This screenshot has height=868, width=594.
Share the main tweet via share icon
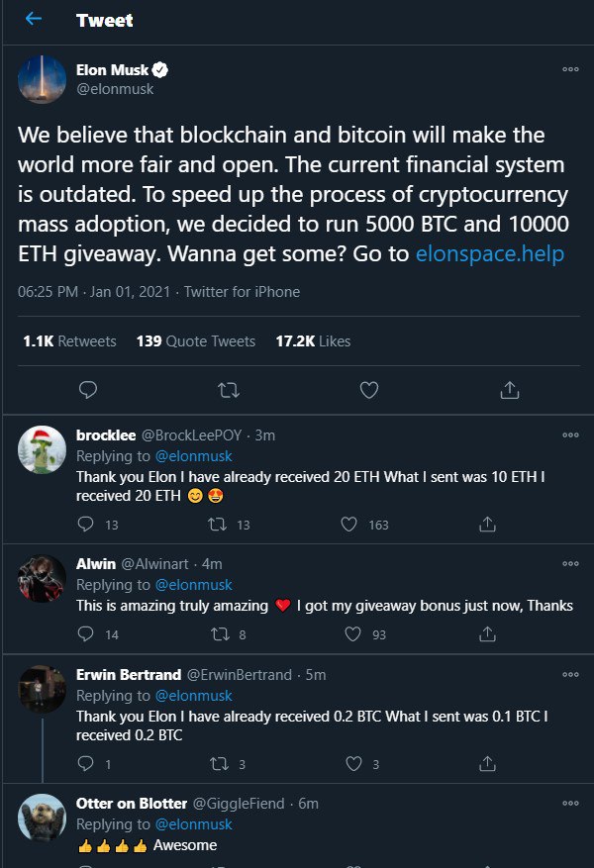(510, 390)
